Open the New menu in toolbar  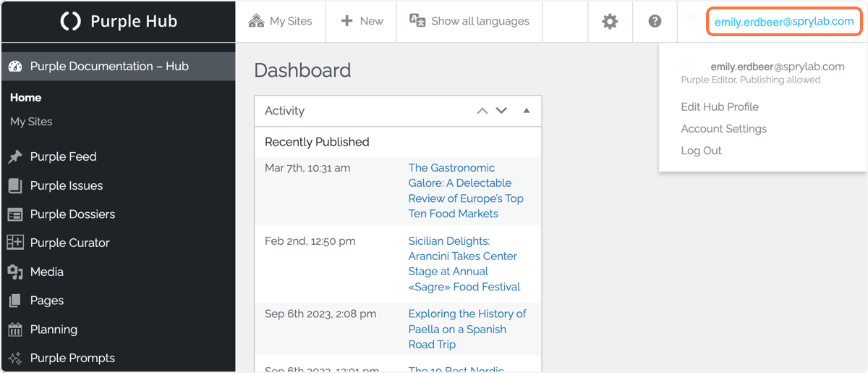(361, 21)
